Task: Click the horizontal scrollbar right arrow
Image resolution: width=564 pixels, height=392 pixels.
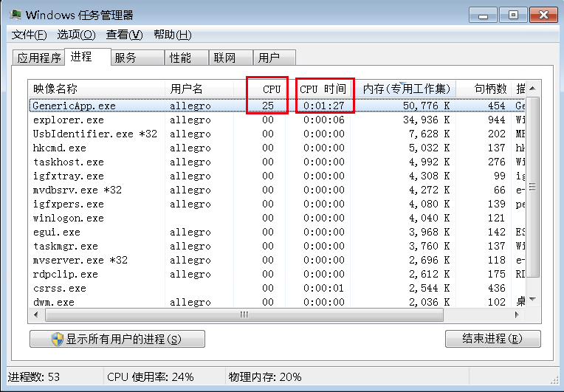Action: (517, 315)
